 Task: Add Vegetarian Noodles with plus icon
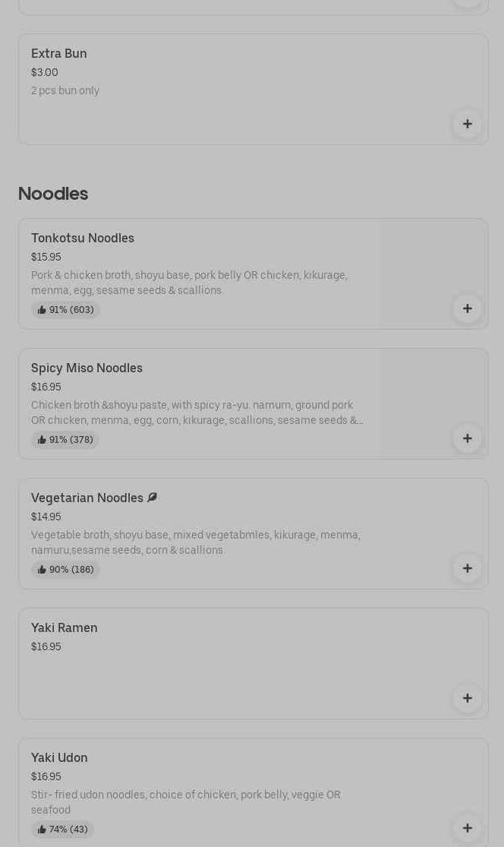(467, 568)
